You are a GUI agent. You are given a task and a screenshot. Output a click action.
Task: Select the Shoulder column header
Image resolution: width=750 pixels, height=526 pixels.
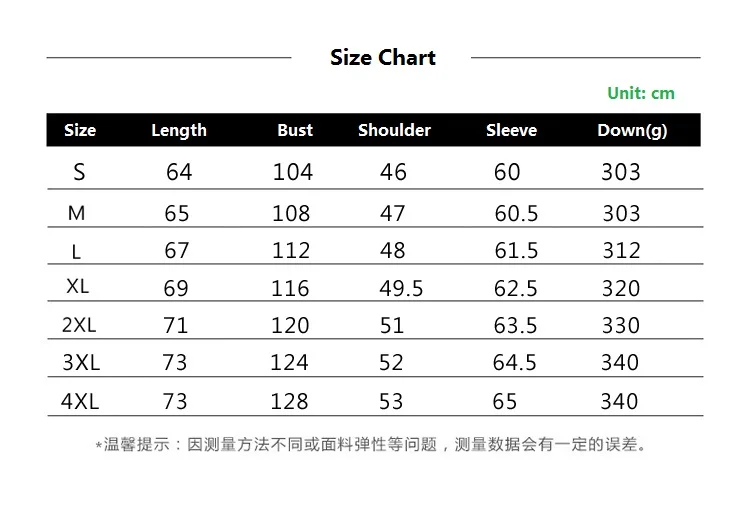coord(395,130)
